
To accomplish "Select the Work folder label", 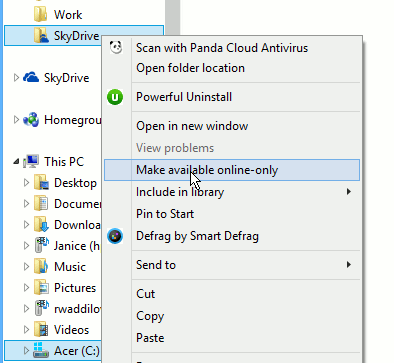I will coord(68,15).
